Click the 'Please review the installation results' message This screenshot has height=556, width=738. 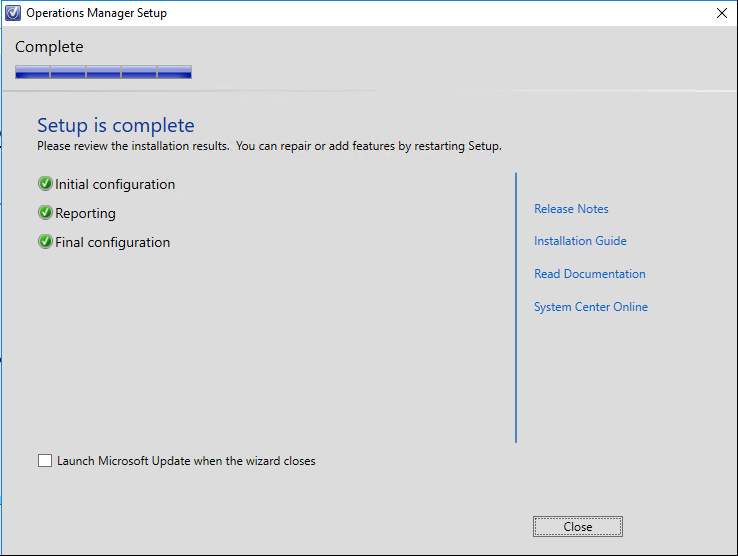269,146
